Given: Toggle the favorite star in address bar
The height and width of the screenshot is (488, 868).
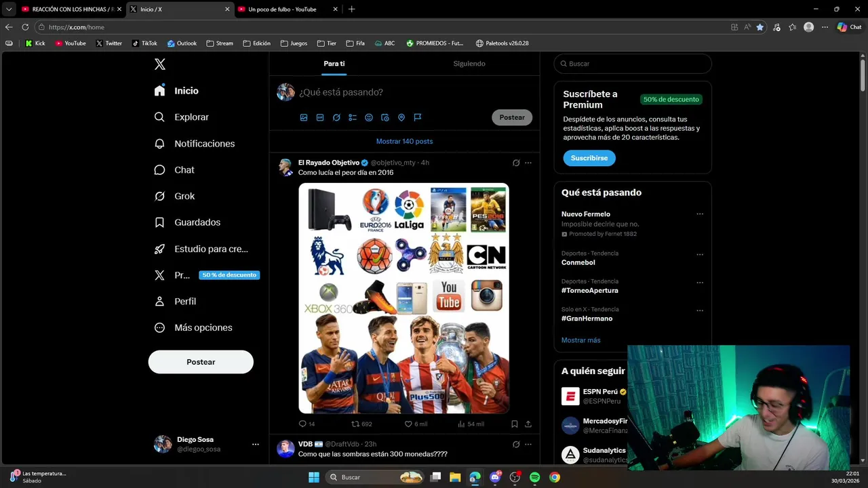Looking at the screenshot, I should (x=760, y=27).
